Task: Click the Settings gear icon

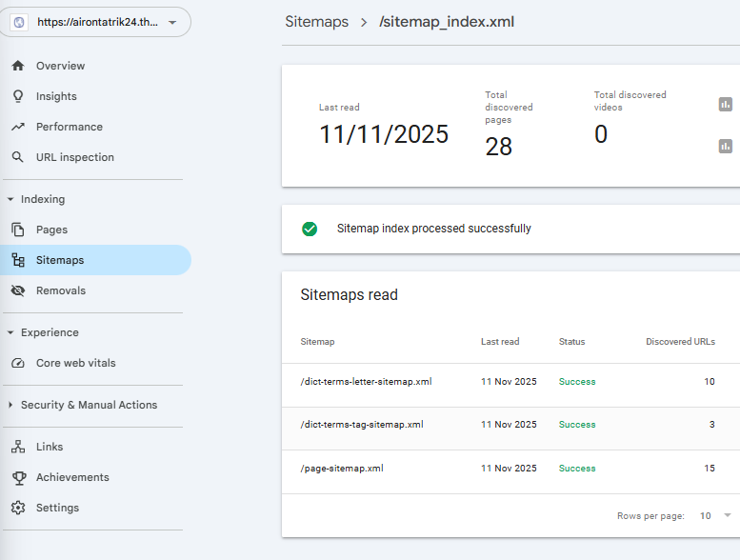Action: tap(17, 508)
